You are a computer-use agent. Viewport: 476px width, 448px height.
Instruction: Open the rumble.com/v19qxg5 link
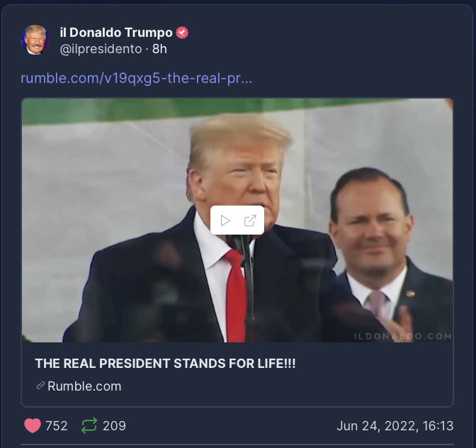click(136, 78)
